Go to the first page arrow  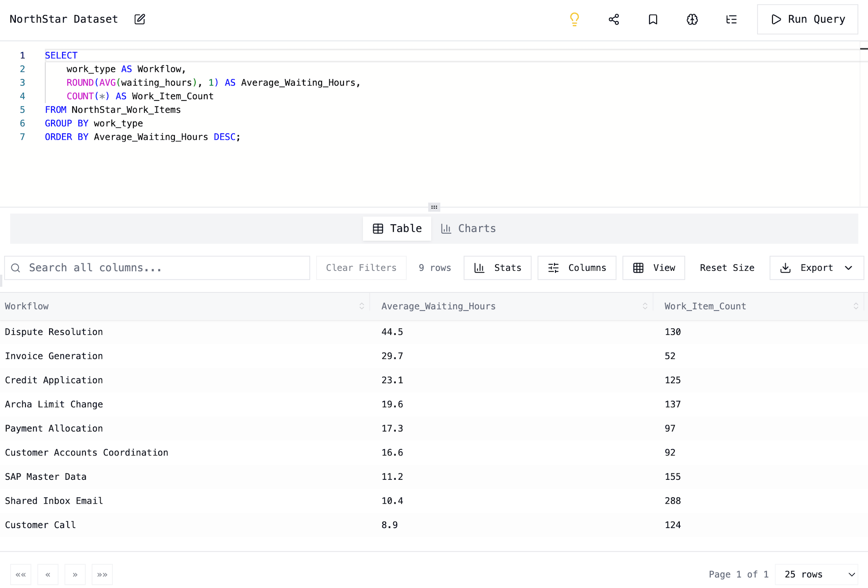pyautogui.click(x=21, y=574)
